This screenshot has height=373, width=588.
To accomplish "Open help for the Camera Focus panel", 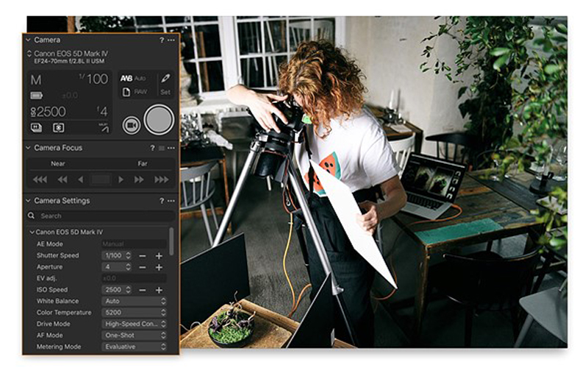I will 152,148.
